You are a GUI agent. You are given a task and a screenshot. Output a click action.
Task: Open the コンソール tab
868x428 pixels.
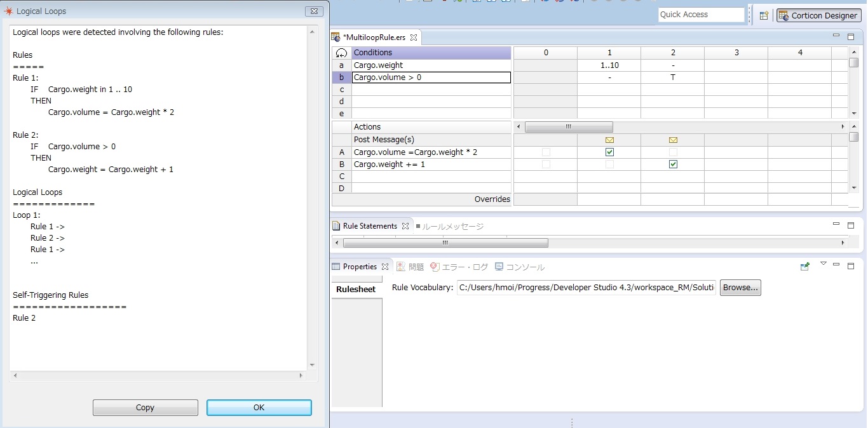520,267
